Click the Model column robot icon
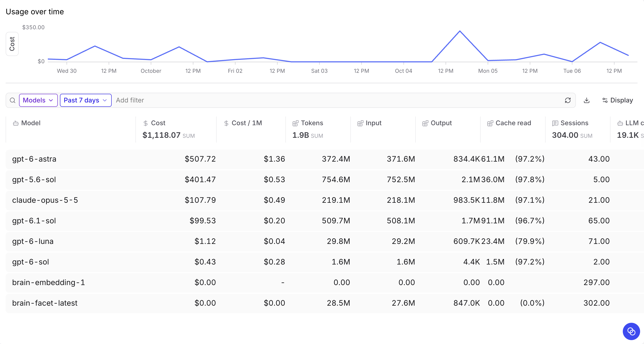This screenshot has height=344, width=644. [16, 123]
